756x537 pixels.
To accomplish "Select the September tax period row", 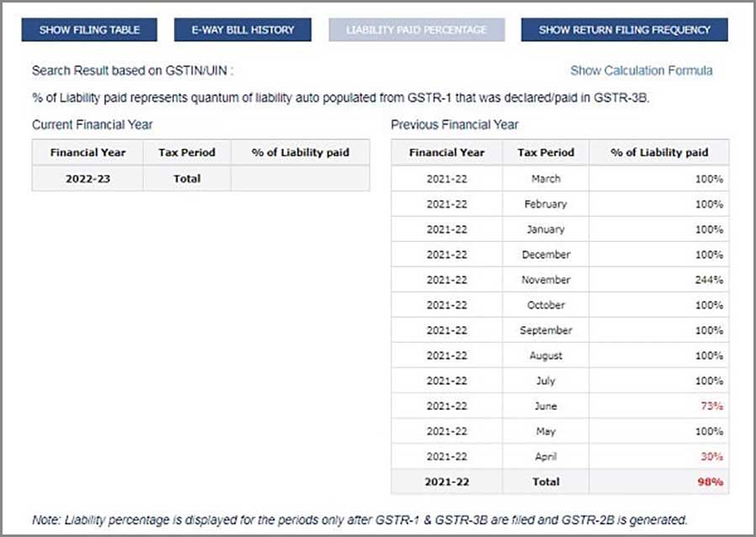I will [545, 330].
